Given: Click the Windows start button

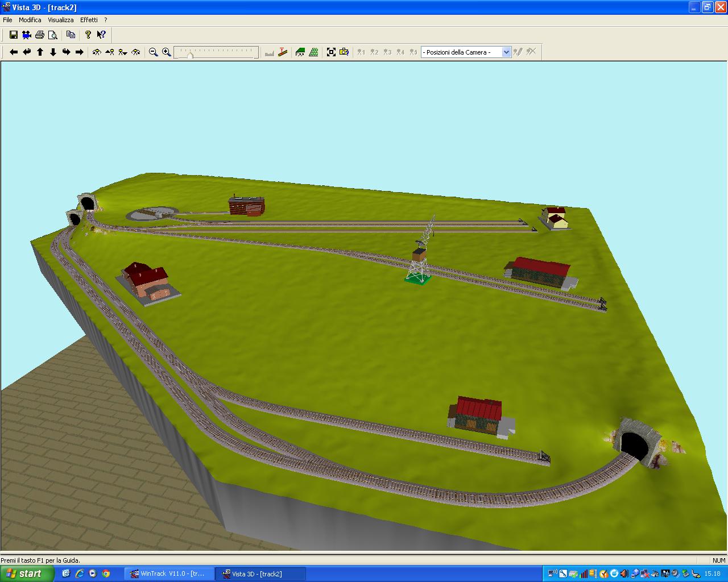Looking at the screenshot, I should [27, 573].
